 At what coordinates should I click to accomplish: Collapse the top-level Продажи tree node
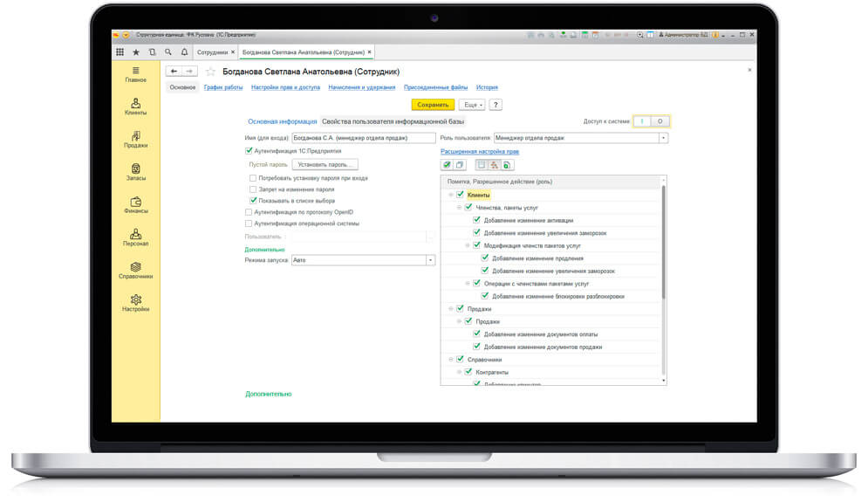tap(451, 309)
